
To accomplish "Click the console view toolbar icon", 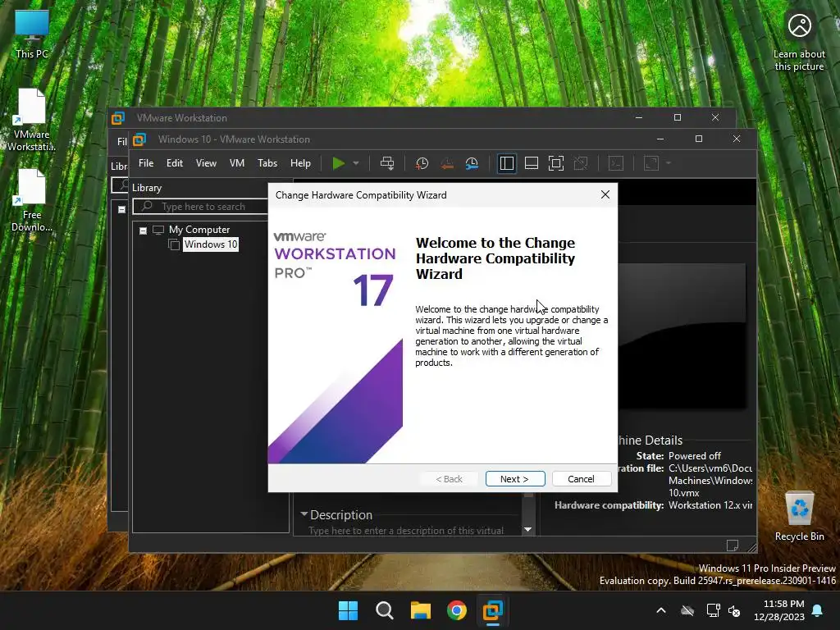I will click(616, 163).
